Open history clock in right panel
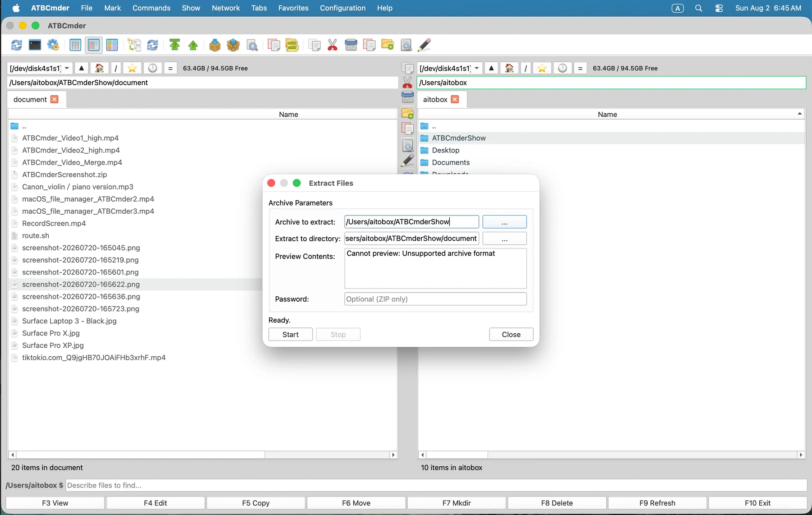The width and height of the screenshot is (812, 515). coord(563,68)
